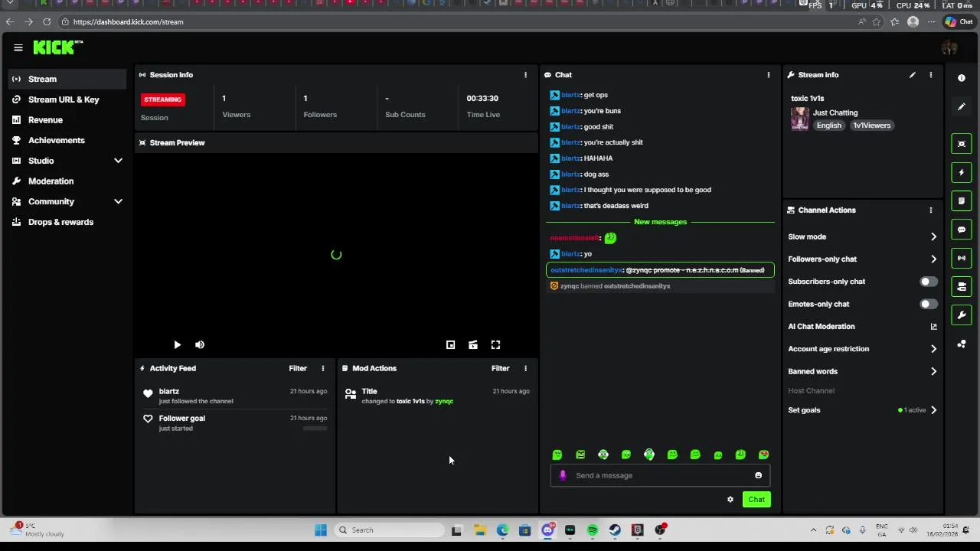The image size is (980, 551).
Task: Toggle Emotes-only chat switch
Action: pos(928,305)
